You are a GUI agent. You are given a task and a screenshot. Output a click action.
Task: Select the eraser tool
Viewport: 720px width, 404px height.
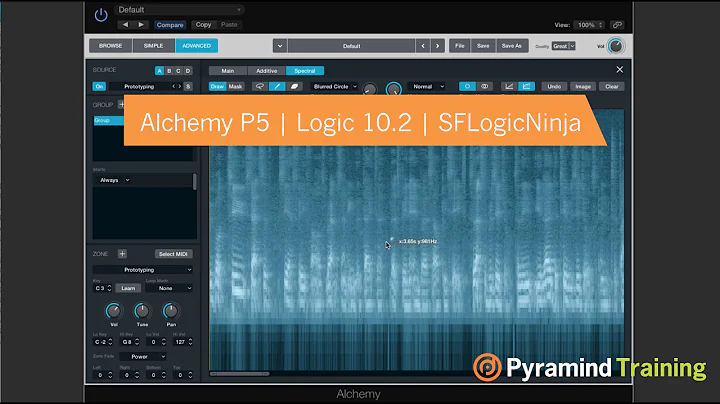(294, 86)
